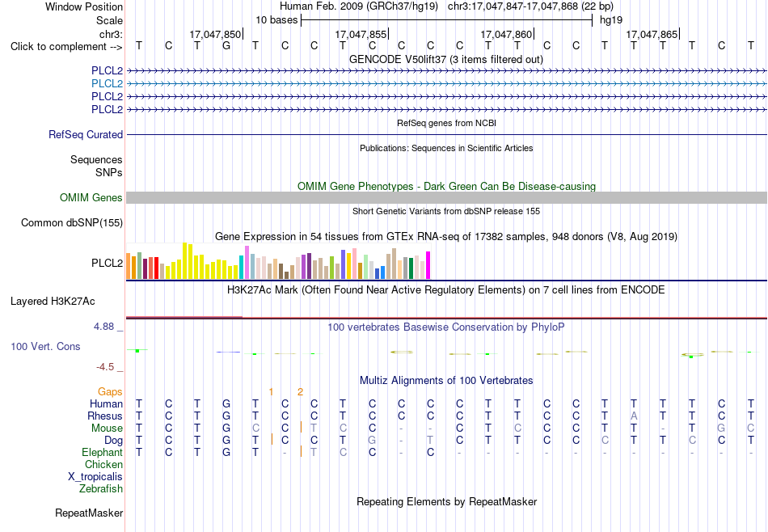The image size is (768, 532).
Task: Click the G base in the reference sequence row
Action: point(226,46)
